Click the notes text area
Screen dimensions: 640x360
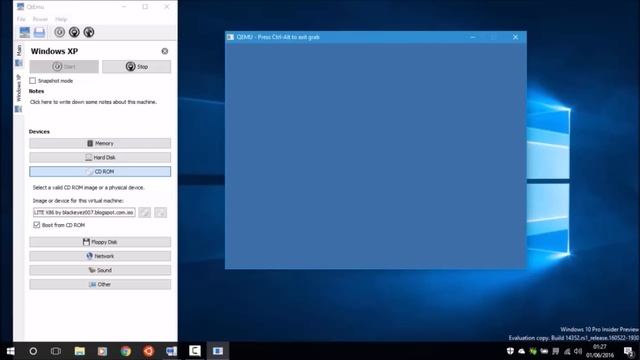click(x=93, y=102)
